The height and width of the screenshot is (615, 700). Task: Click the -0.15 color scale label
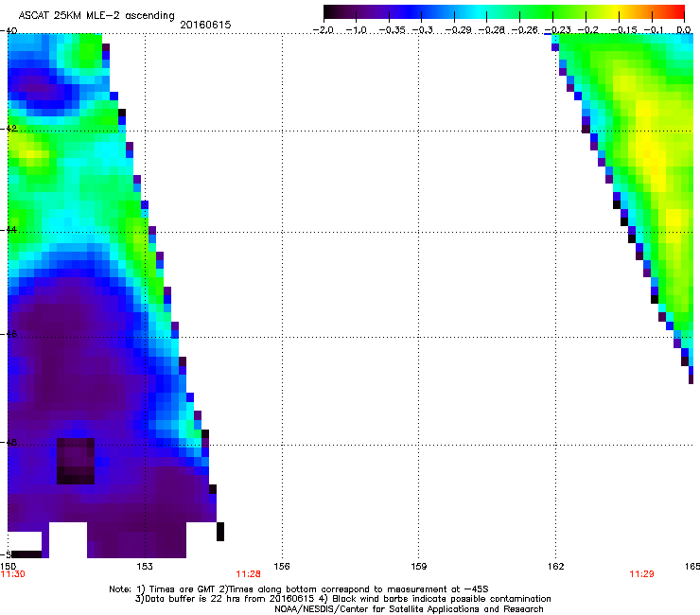623,30
